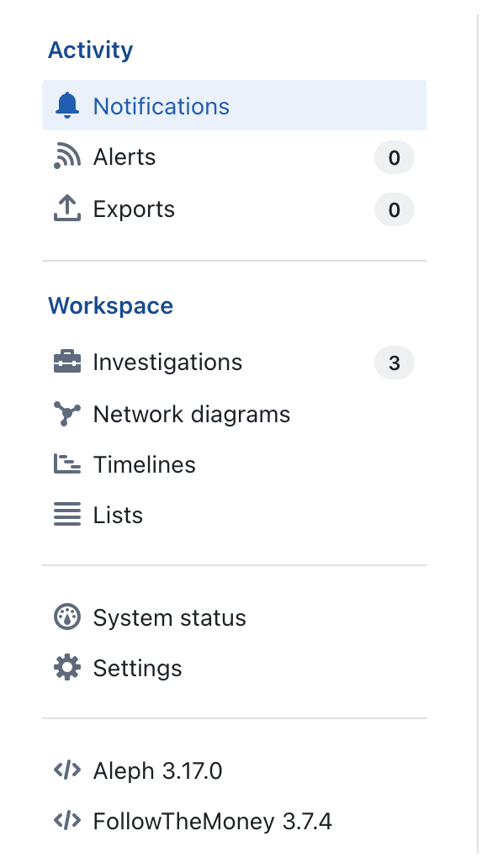
Task: Click the Timelines chart icon
Action: tap(67, 464)
